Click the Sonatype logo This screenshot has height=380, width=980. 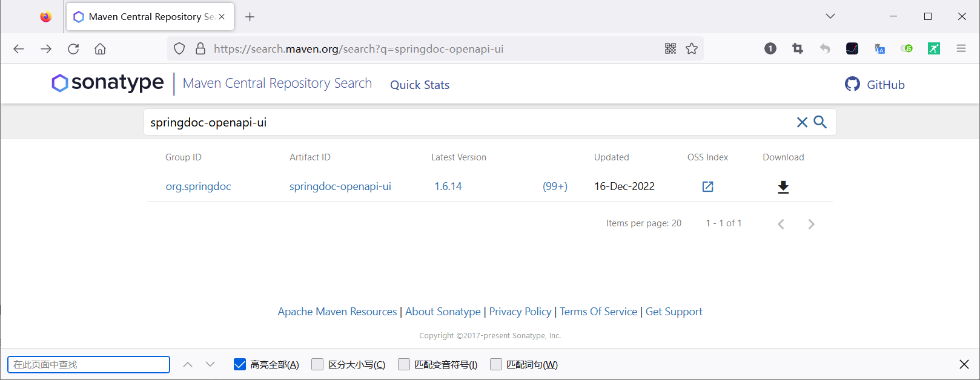[108, 83]
